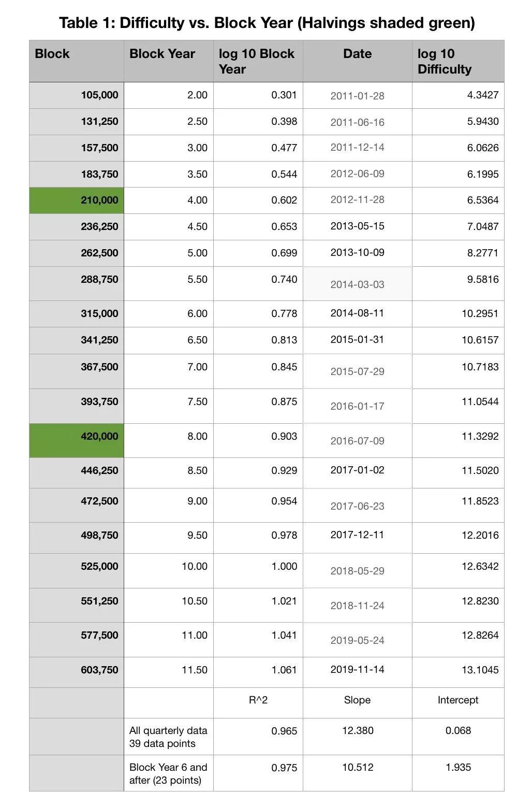
Task: Select the Block Year column header
Action: (x=162, y=54)
